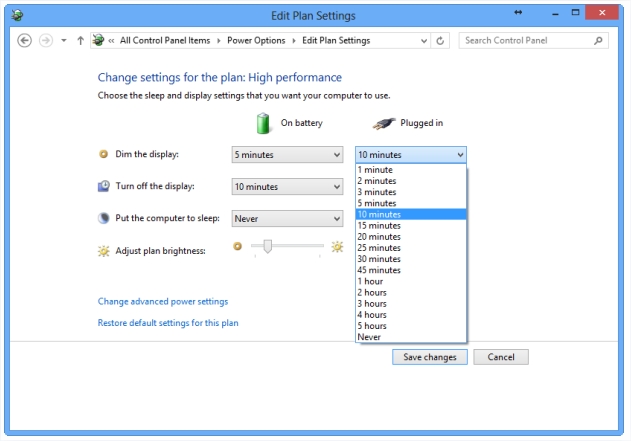Choose 5 hours from the list

pos(411,326)
